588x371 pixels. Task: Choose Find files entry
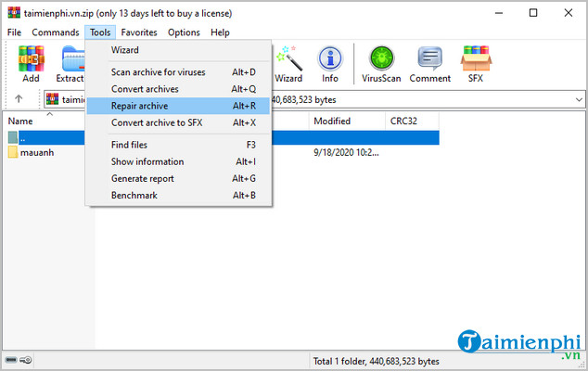pos(178,145)
